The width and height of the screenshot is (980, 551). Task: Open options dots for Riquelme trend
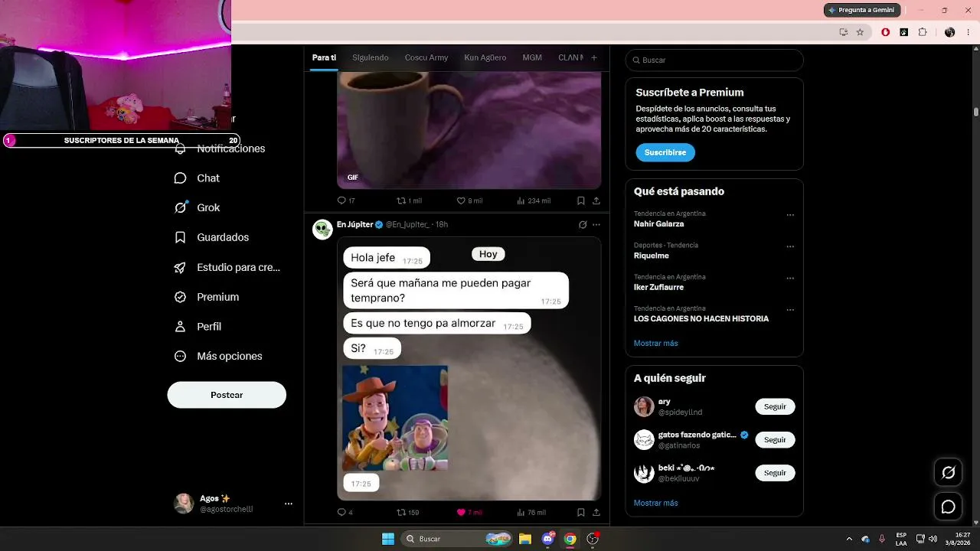click(790, 246)
